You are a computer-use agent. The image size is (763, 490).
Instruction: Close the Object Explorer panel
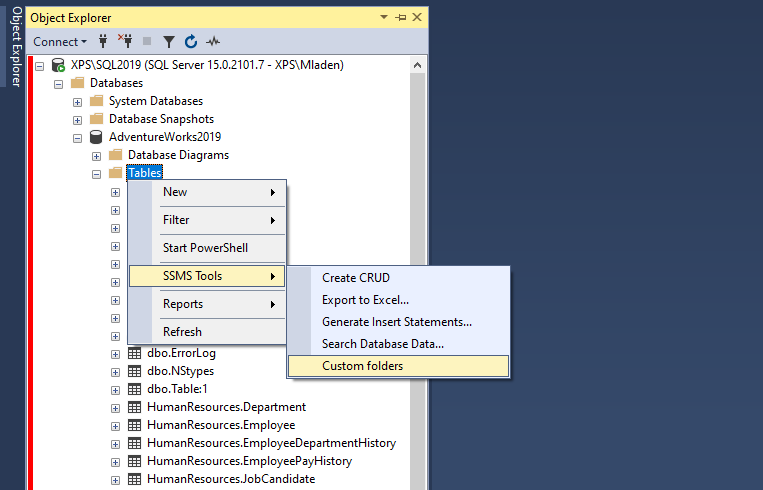coord(417,17)
